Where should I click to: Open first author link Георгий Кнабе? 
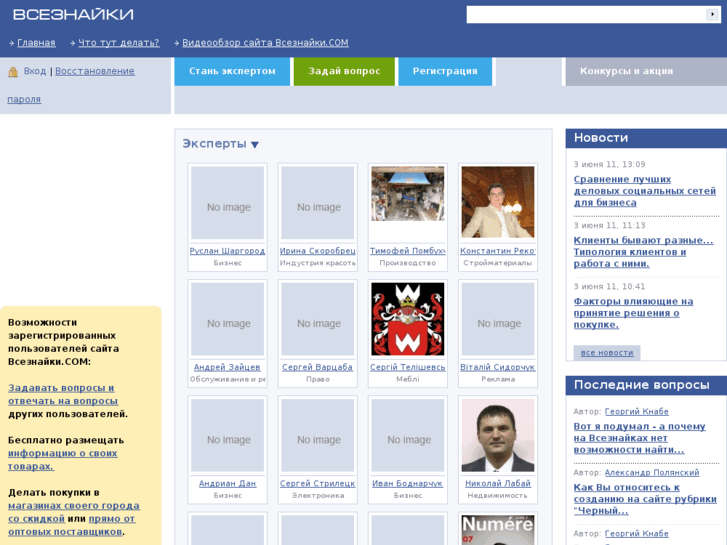click(x=637, y=411)
